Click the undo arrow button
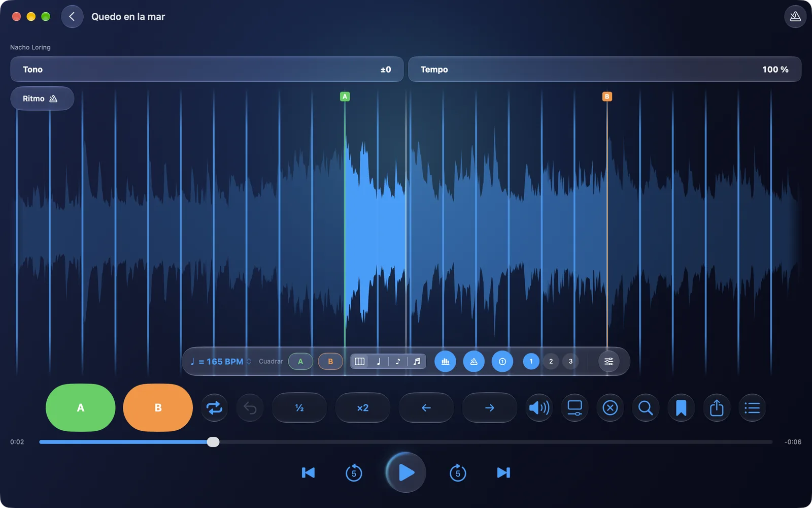The image size is (812, 508). click(x=250, y=408)
